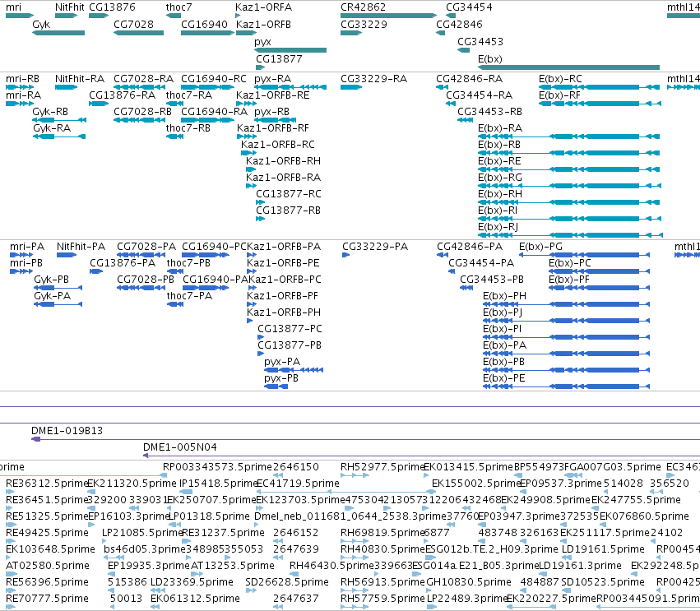Click the Kaz1-ORFB-RE transcript label
The height and width of the screenshot is (611, 700).
pos(273,95)
